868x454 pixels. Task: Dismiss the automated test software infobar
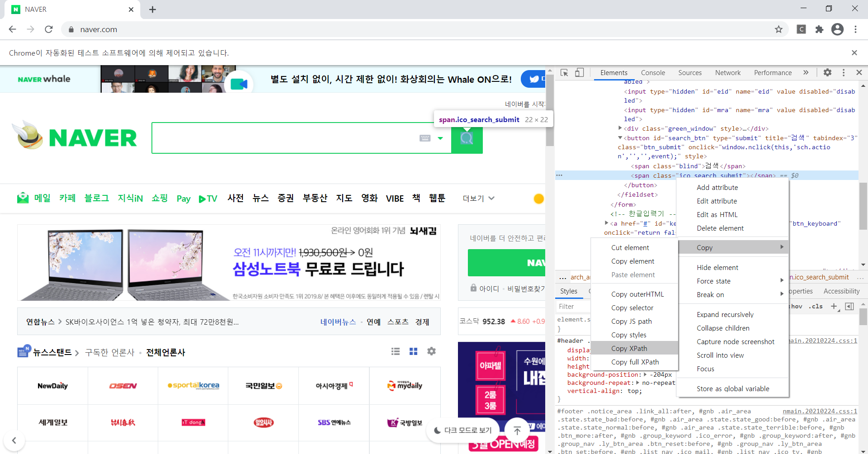[x=854, y=53]
